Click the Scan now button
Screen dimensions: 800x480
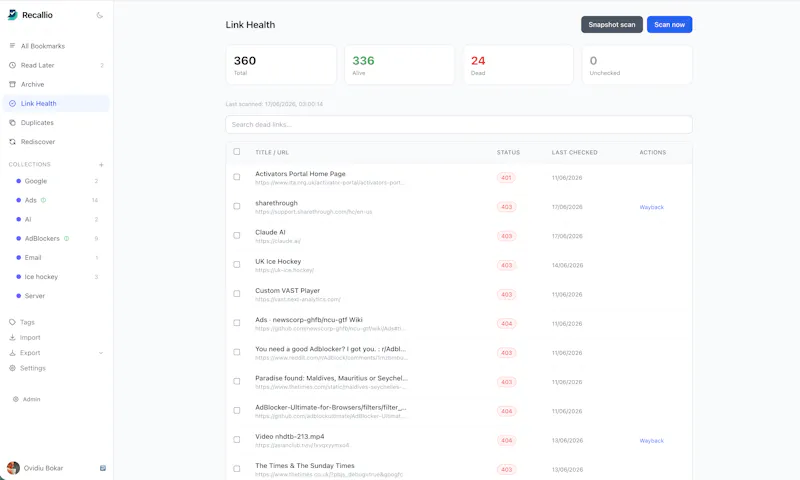669,24
